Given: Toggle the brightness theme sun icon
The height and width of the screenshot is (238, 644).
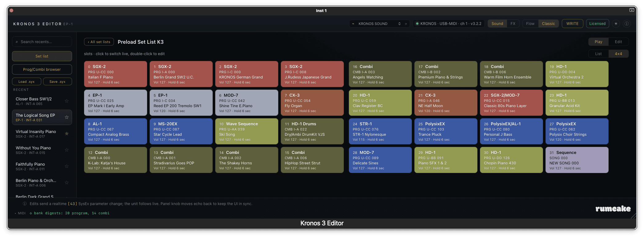Looking at the screenshot, I should tap(616, 24).
